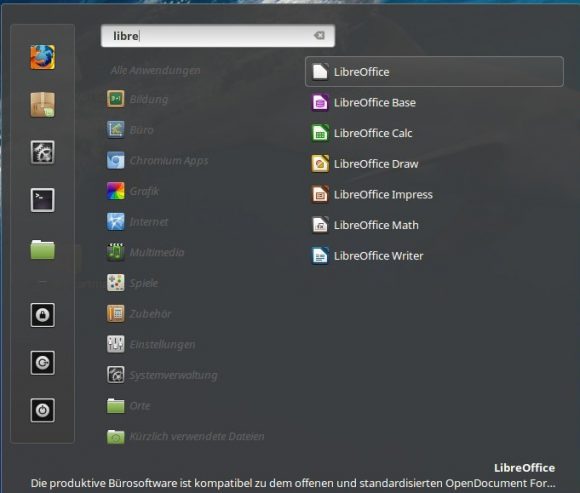This screenshot has height=493, width=580.
Task: Select the Alle Anwendungen category
Action: [x=156, y=70]
